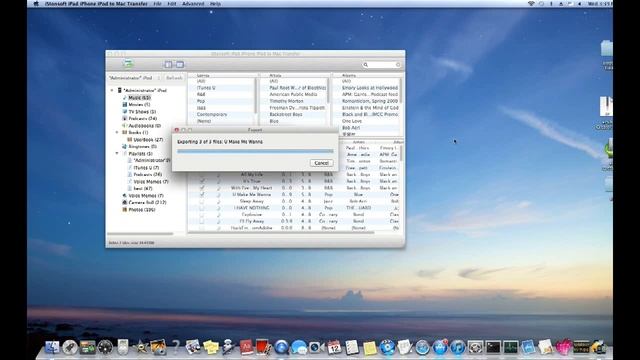Check the "I'll Fly Away" song checkbox
Screen dimensions: 640x360
point(202,221)
